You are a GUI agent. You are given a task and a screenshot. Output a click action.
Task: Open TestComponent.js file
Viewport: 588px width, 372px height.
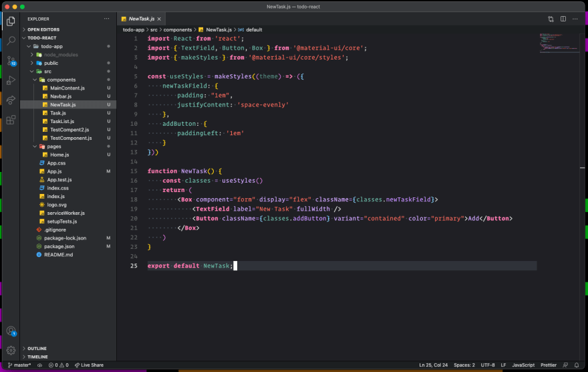(68, 138)
